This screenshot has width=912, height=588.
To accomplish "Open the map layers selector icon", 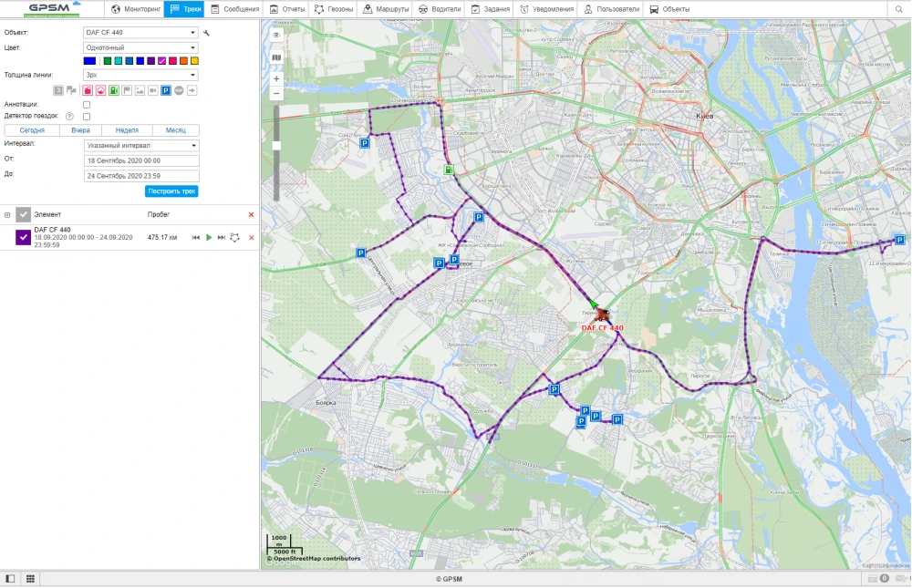I will pyautogui.click(x=276, y=57).
